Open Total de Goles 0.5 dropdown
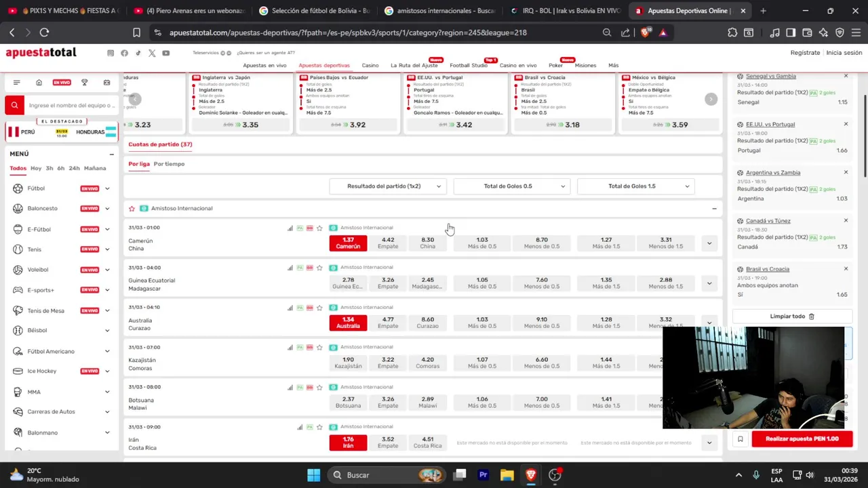 click(512, 186)
